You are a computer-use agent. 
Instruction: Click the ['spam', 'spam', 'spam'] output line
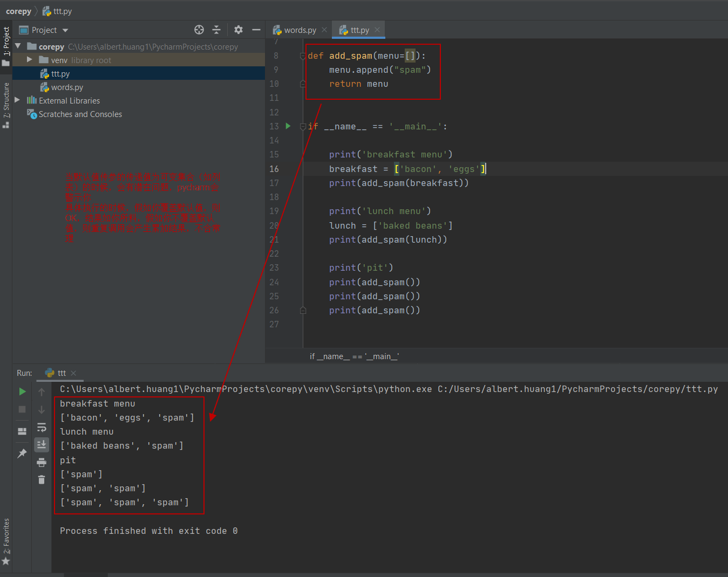tap(124, 503)
